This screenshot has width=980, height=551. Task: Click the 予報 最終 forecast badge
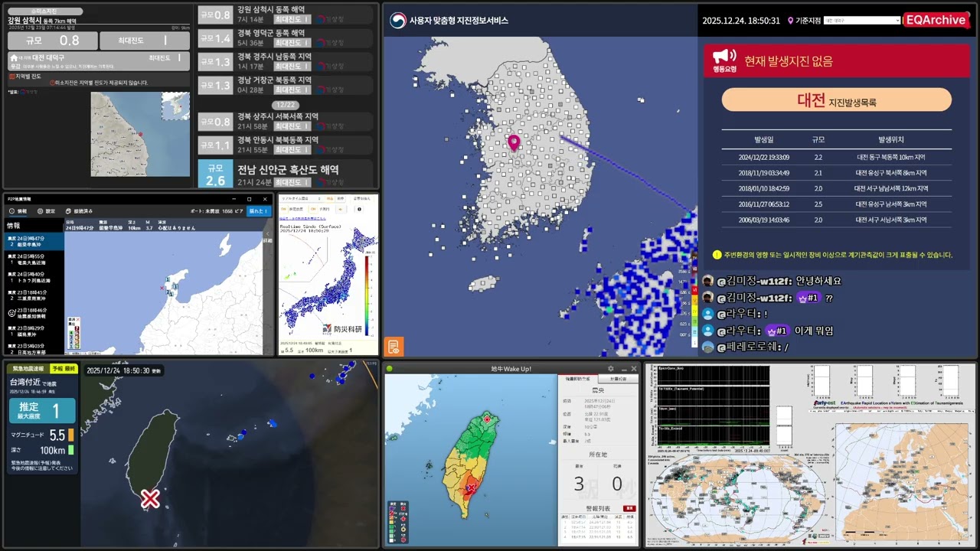(x=64, y=369)
